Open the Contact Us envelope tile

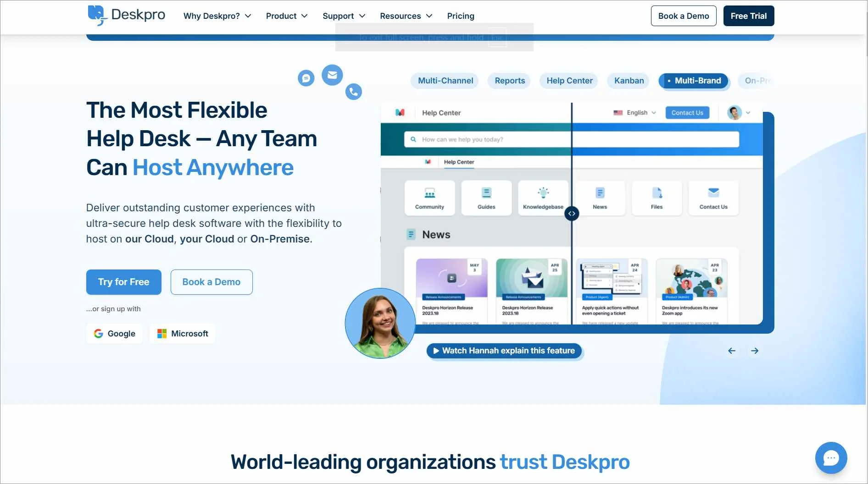coord(713,198)
